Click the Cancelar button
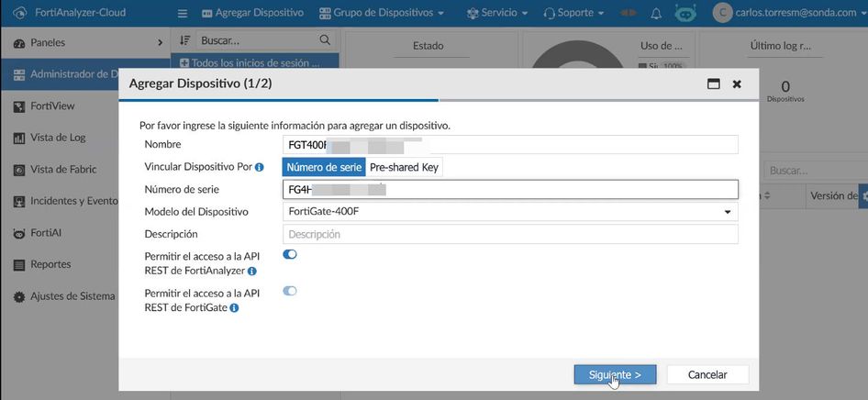 tap(707, 374)
